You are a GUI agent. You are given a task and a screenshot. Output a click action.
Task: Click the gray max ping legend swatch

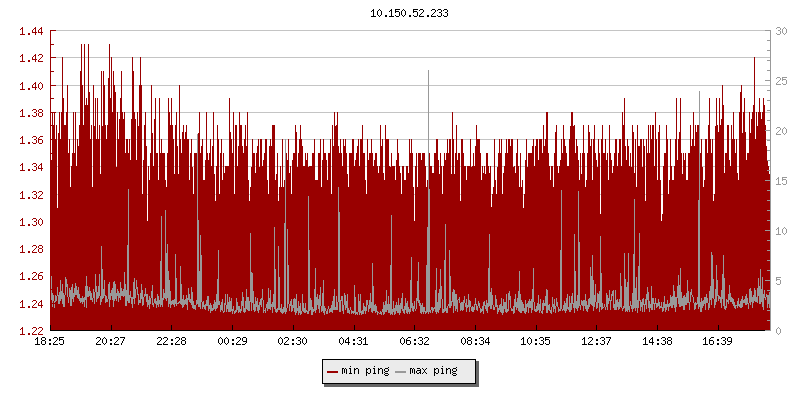tap(401, 371)
